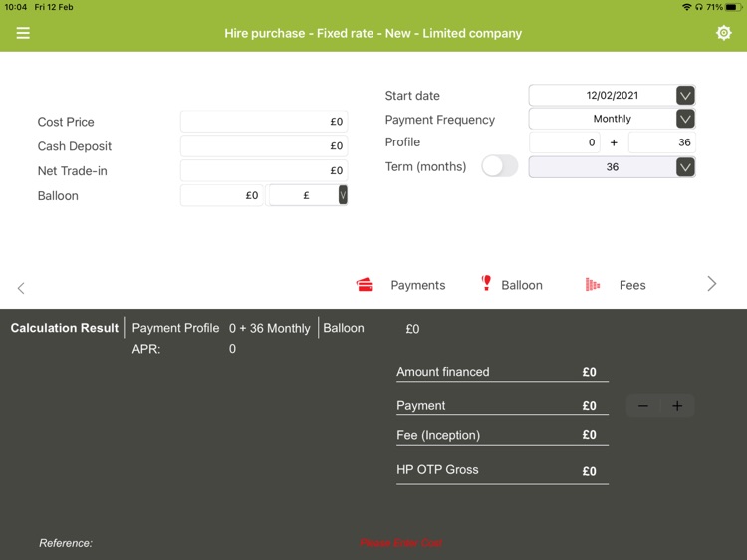The image size is (747, 560).
Task: Open the Balloon currency type dropdown
Action: (x=343, y=195)
